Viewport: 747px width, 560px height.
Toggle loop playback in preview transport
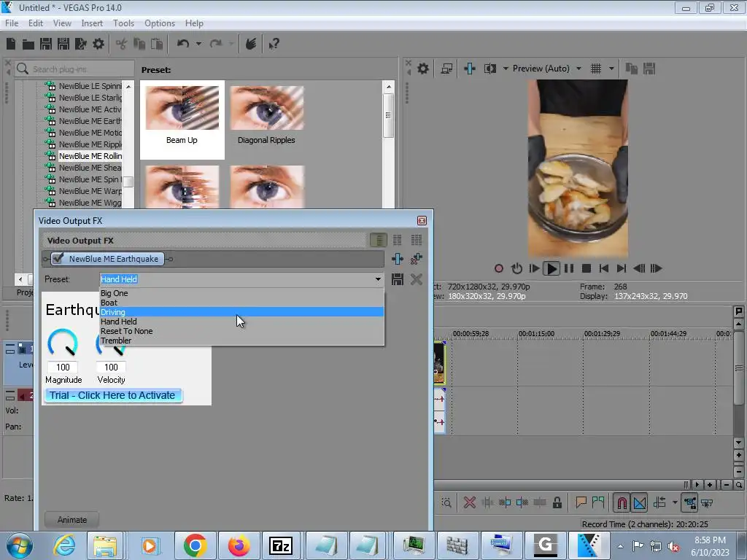[x=516, y=268]
